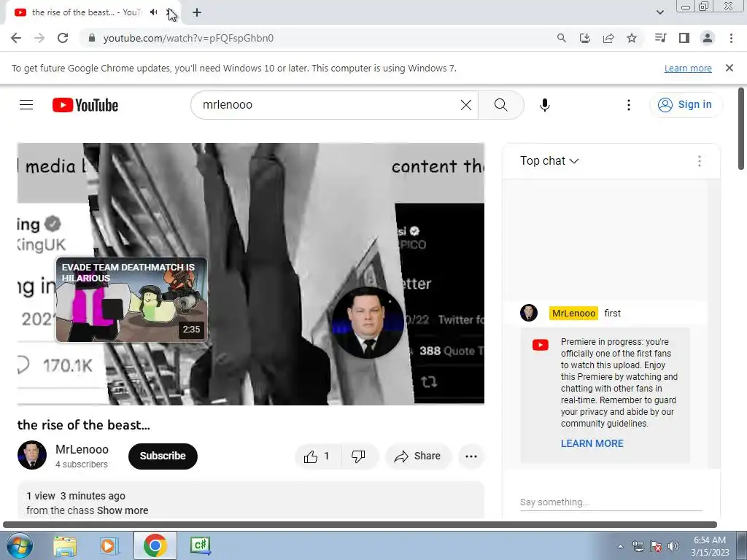Click the video title text
The height and width of the screenshot is (560, 747).
tap(83, 425)
